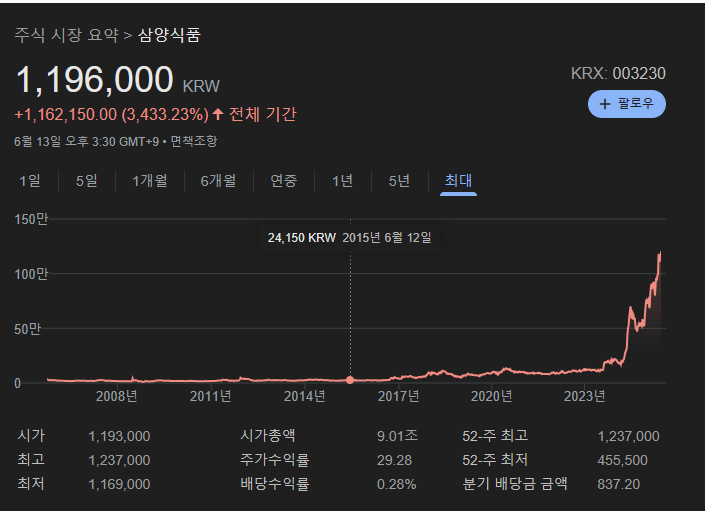Click the 최저 value 1,169,000
The width and height of the screenshot is (705, 514).
pyautogui.click(x=119, y=484)
